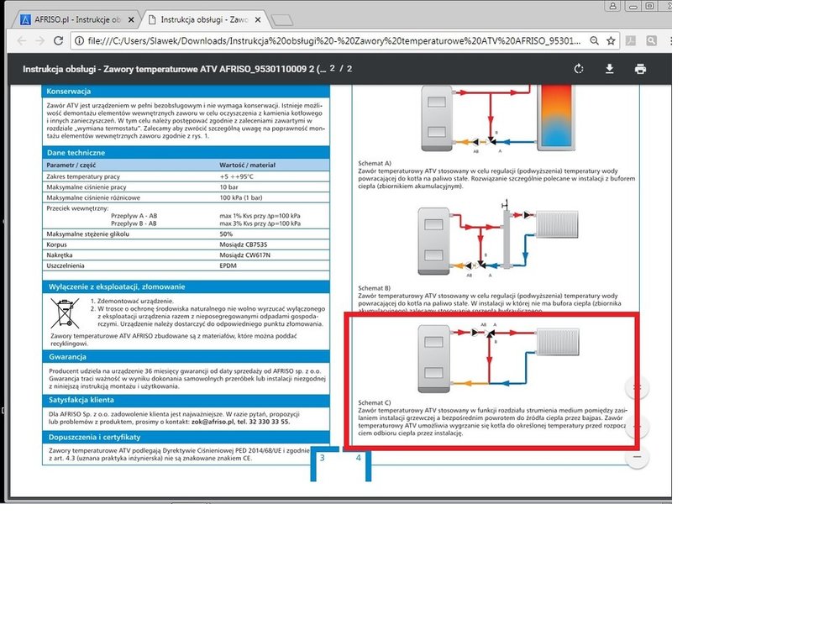
Task: Select the Instrukcja obsługi tab
Action: click(x=202, y=18)
